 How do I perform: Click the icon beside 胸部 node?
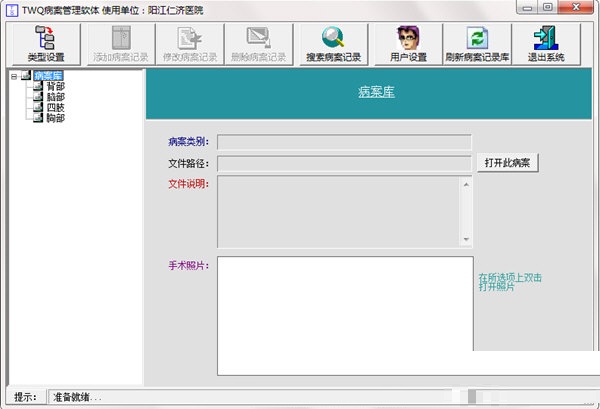38,117
